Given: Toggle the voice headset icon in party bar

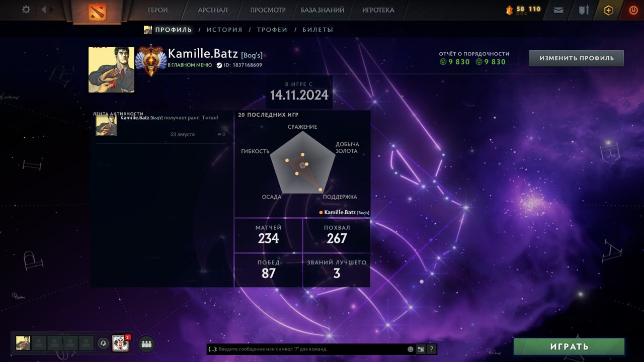Looking at the screenshot, I should click(103, 343).
